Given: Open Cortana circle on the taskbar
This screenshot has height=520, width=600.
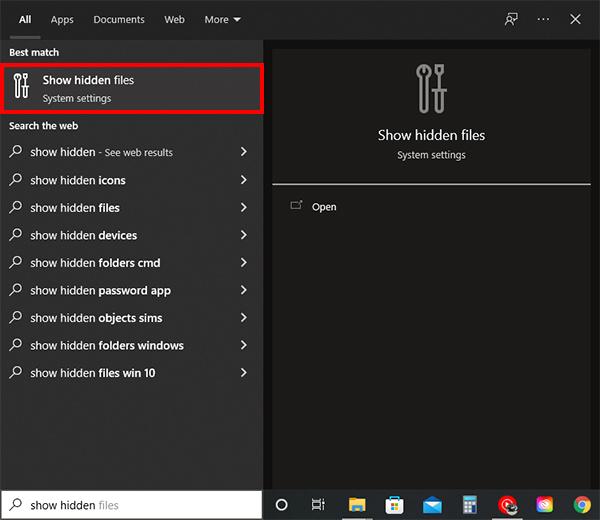Looking at the screenshot, I should click(x=282, y=505).
